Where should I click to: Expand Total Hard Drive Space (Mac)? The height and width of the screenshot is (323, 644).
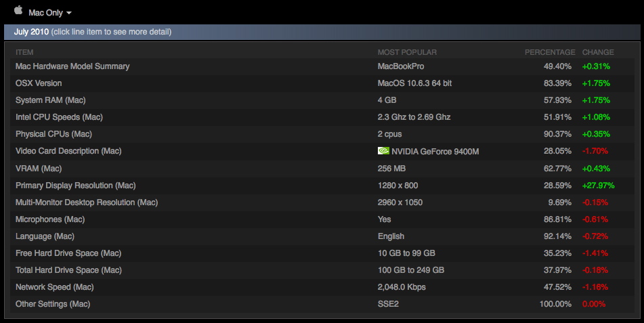pyautogui.click(x=322, y=270)
